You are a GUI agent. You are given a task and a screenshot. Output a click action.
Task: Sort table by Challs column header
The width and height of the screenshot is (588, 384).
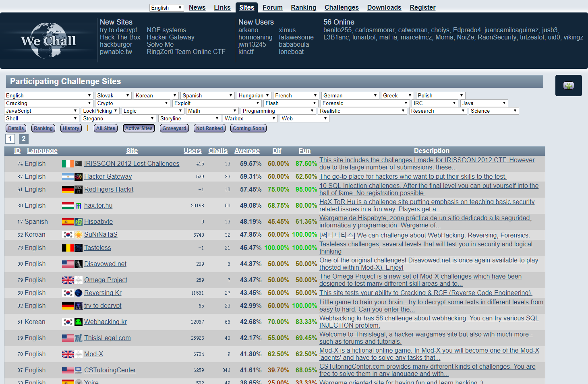[x=218, y=151]
